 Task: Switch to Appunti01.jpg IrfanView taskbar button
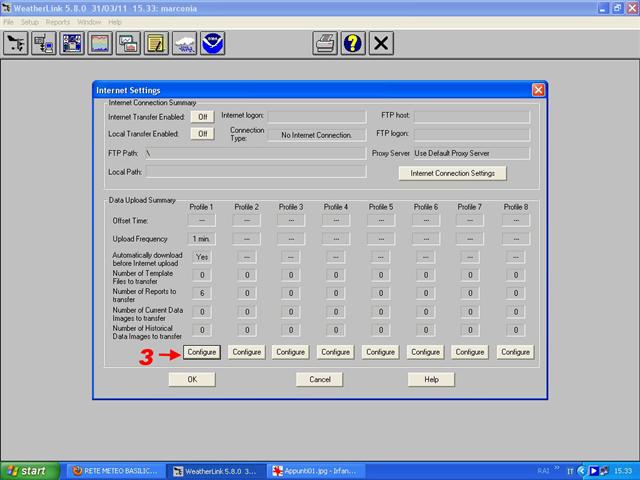click(x=316, y=471)
